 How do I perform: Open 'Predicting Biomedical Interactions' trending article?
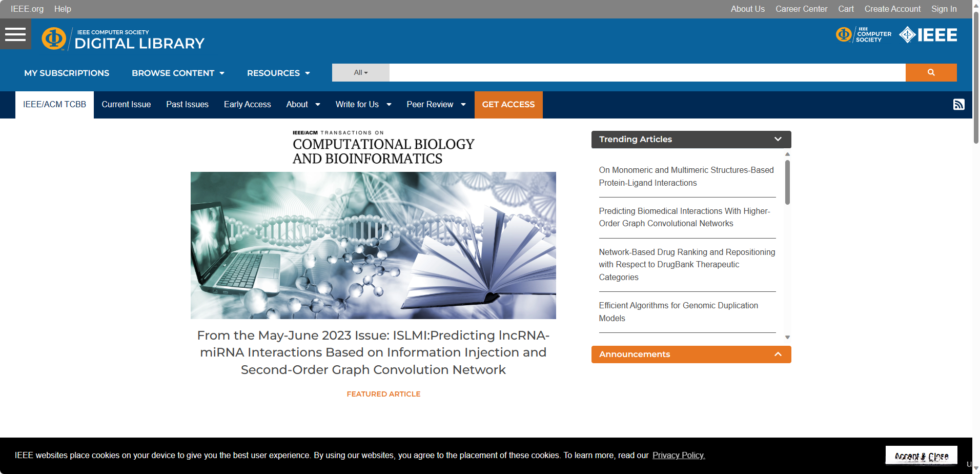[x=684, y=217]
